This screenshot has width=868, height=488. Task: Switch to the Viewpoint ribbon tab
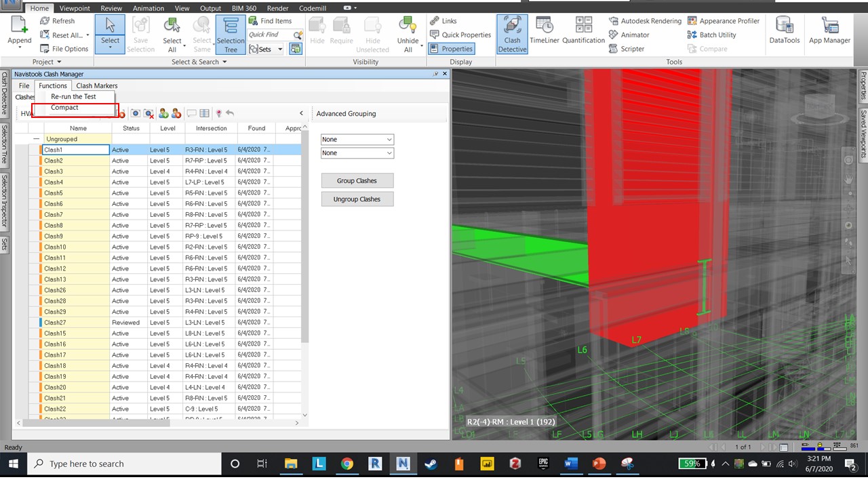tap(75, 8)
